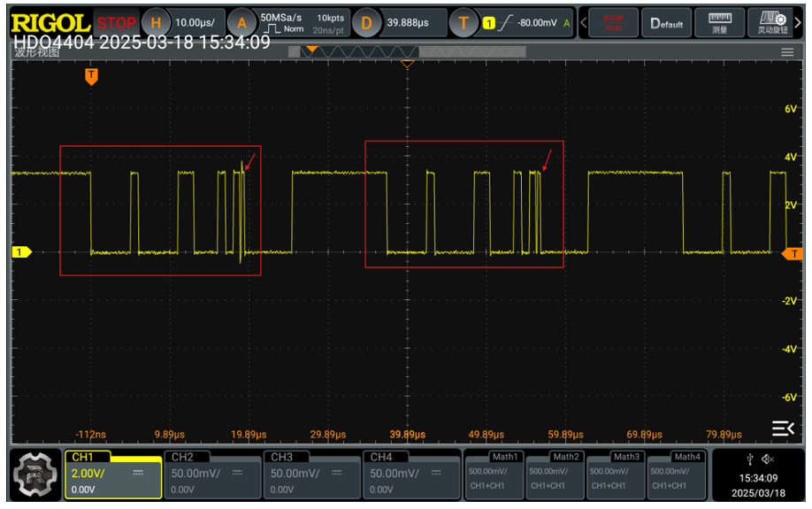
Task: Toggle CH1 channel on or off
Action: [x=112, y=474]
